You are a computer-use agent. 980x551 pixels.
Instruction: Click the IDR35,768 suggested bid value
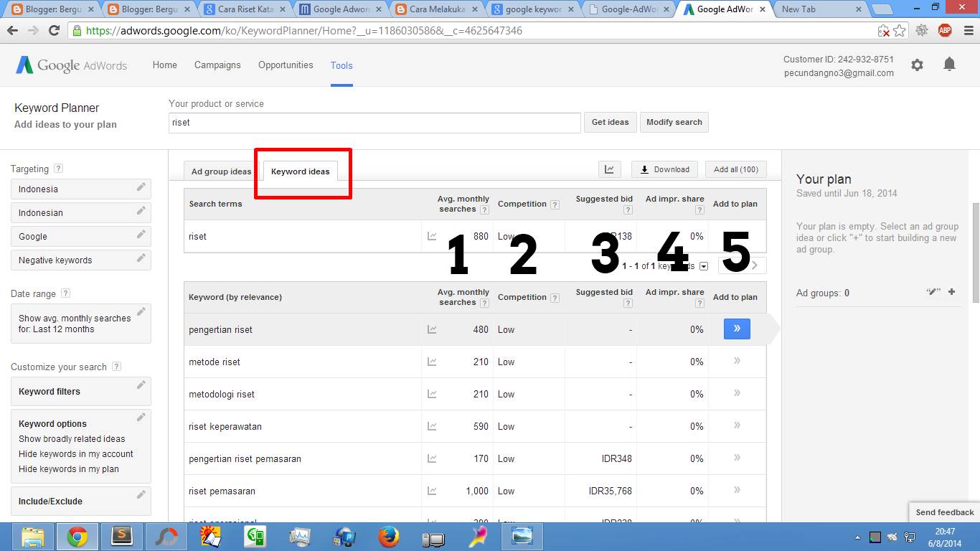pyautogui.click(x=611, y=491)
